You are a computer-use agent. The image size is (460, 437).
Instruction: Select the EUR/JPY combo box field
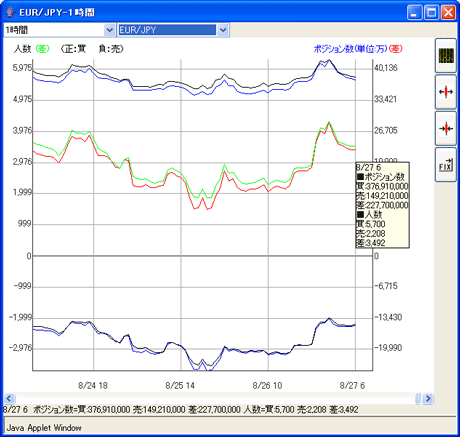coord(173,30)
